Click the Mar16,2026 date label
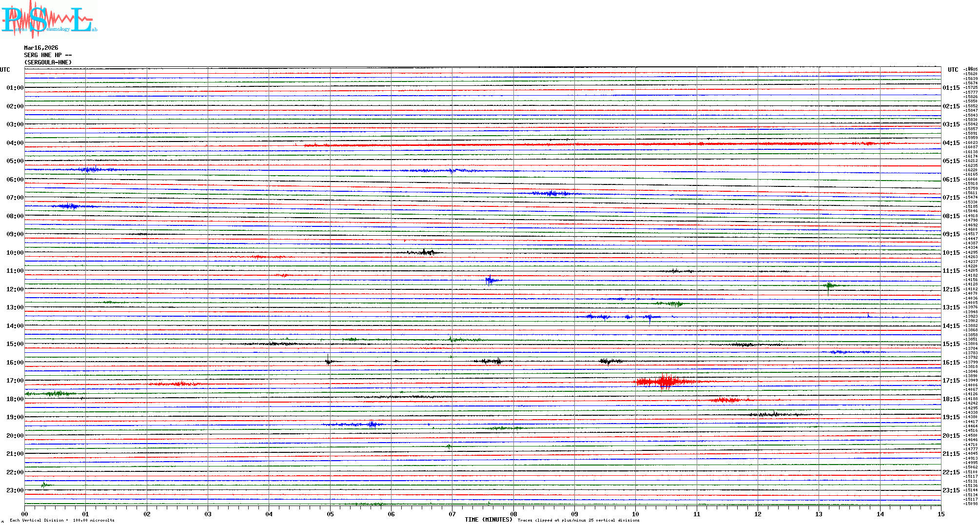 tap(41, 48)
